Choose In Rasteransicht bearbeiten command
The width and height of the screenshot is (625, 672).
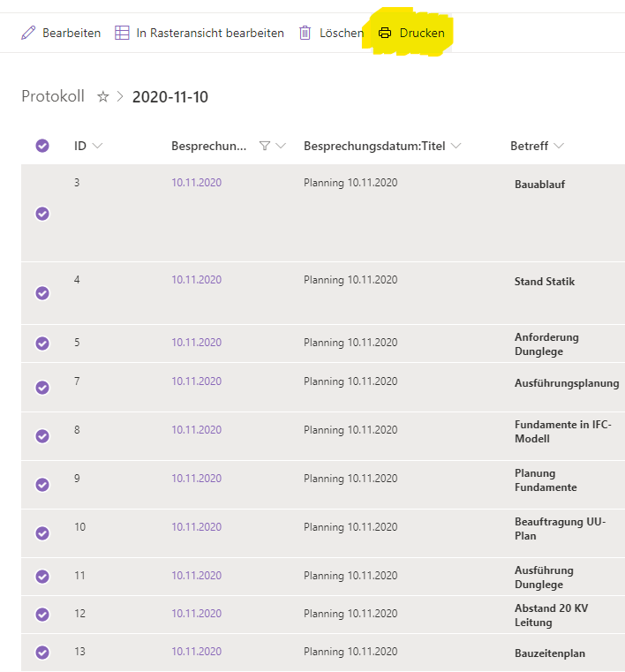coord(210,34)
